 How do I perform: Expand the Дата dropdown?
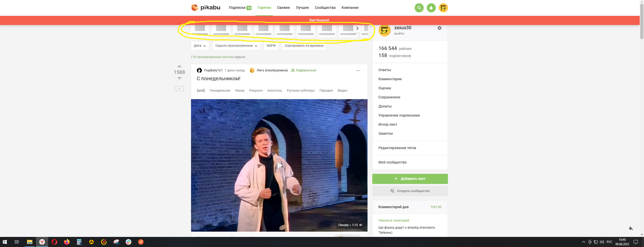click(x=200, y=46)
